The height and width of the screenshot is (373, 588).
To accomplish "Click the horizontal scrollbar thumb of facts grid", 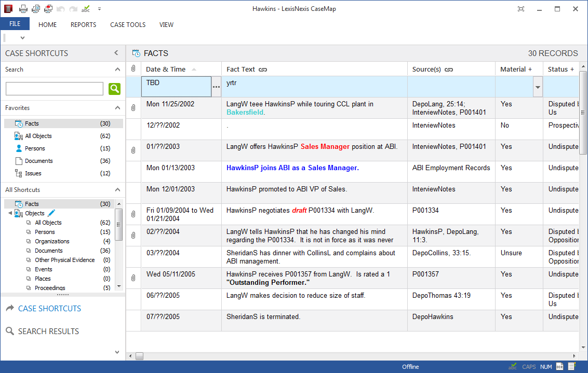I will point(140,356).
